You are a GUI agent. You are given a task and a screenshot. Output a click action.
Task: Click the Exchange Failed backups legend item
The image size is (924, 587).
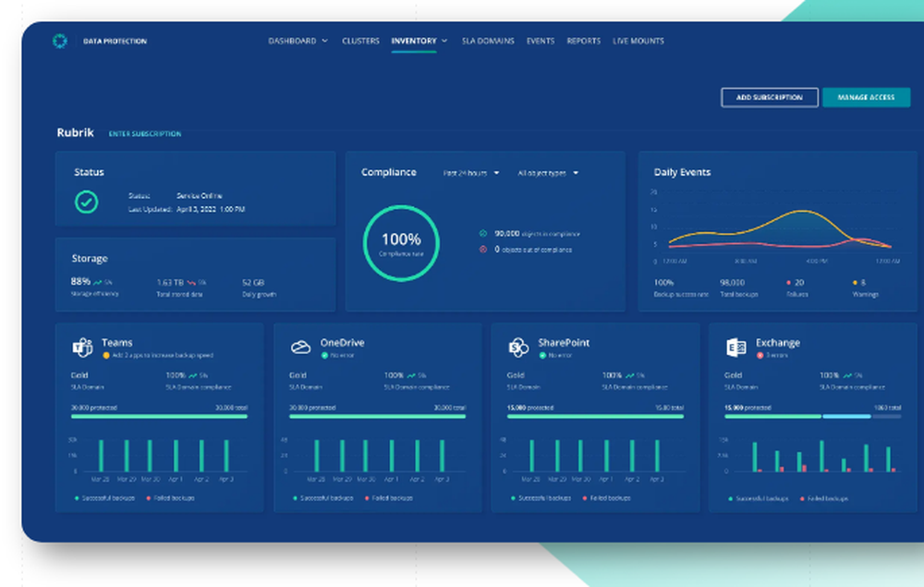coord(824,498)
